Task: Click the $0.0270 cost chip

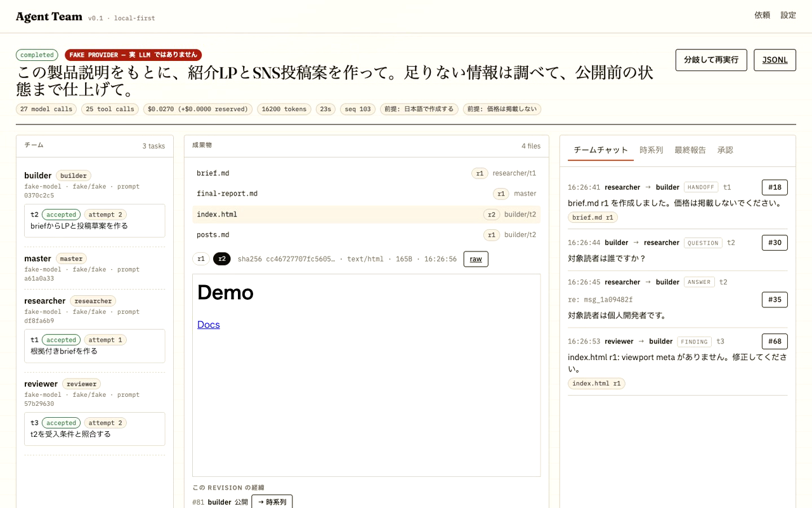Action: (x=198, y=109)
